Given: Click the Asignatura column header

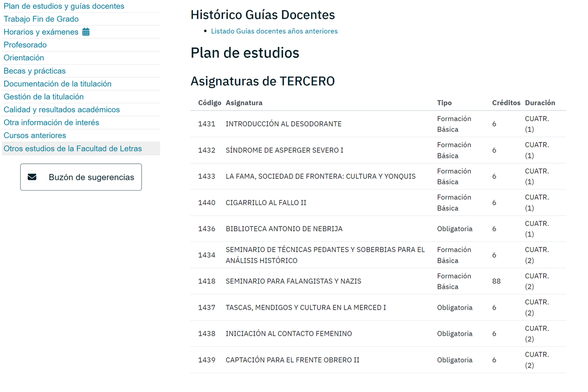Looking at the screenshot, I should point(244,103).
